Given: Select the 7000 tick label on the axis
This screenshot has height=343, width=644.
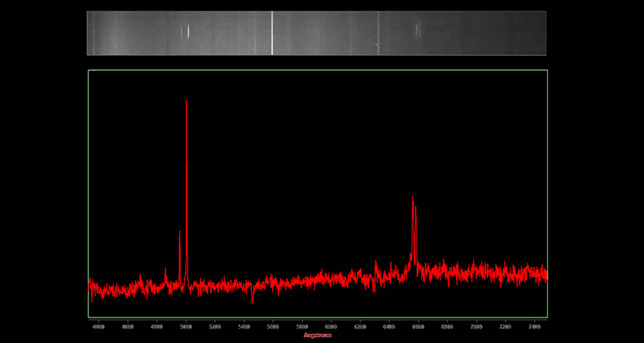Looking at the screenshot, I should click(476, 327).
